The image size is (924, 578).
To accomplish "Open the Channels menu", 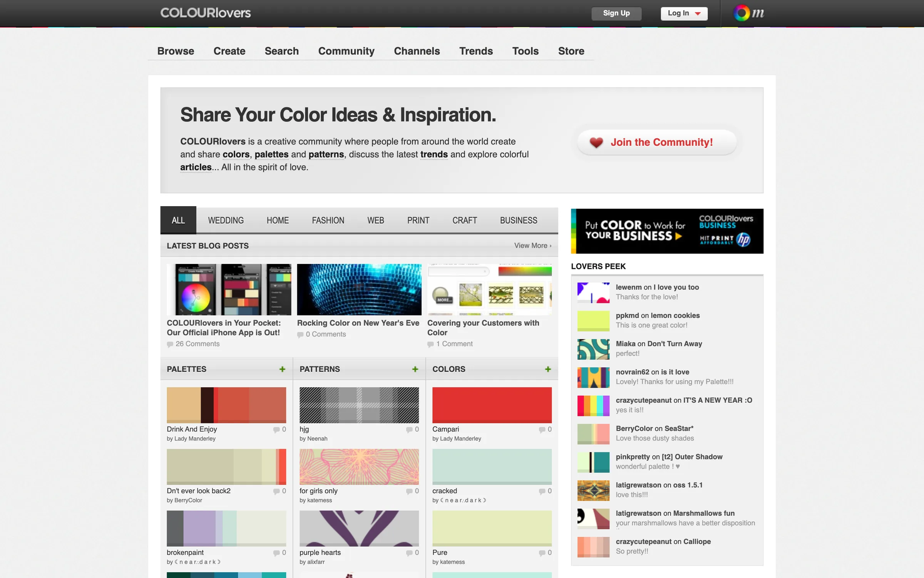I will pos(417,51).
